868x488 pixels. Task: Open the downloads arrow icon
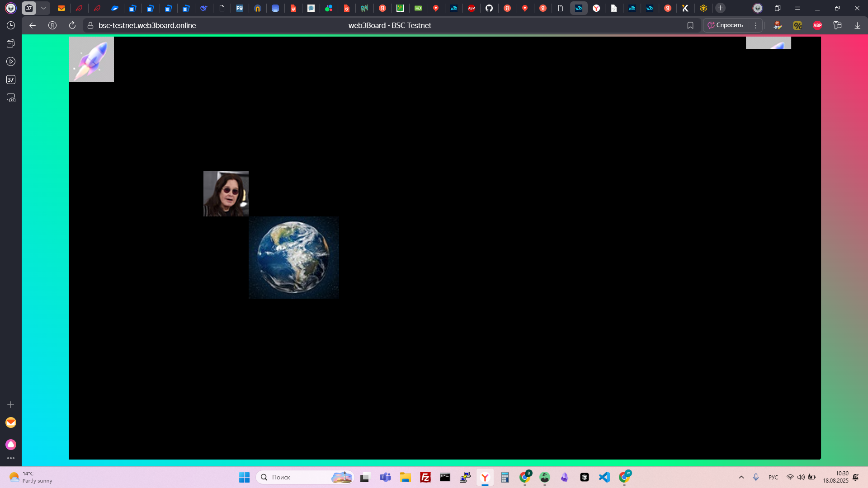(x=857, y=26)
